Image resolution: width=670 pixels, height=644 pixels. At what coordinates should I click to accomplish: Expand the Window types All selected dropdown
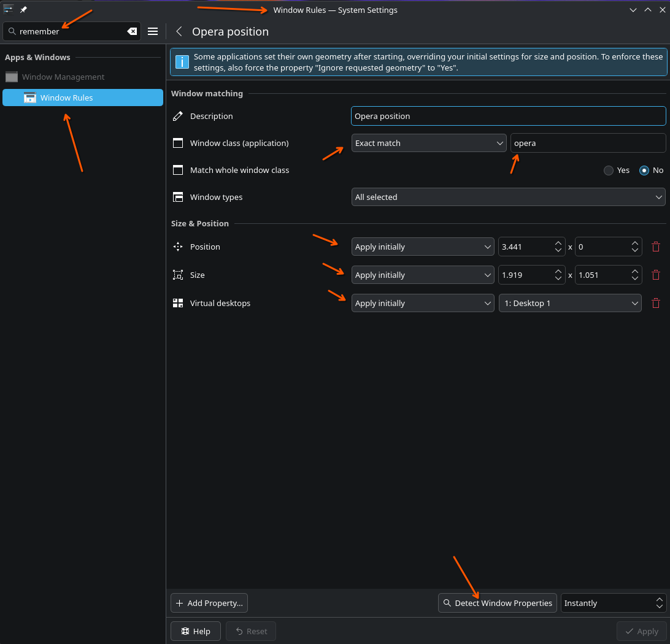click(x=509, y=197)
